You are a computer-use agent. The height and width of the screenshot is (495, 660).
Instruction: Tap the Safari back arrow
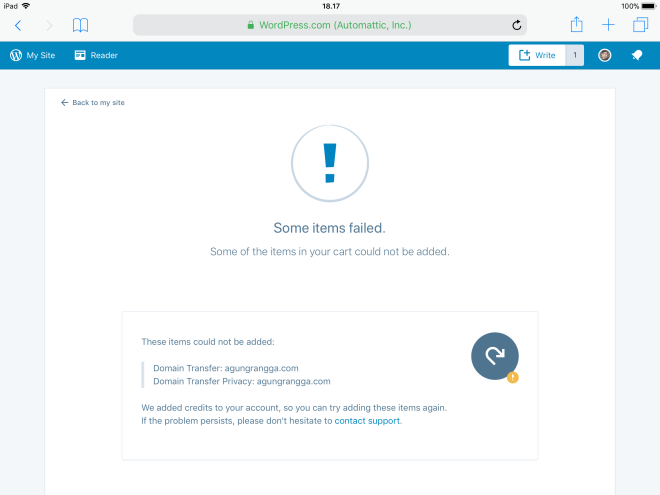tap(18, 25)
